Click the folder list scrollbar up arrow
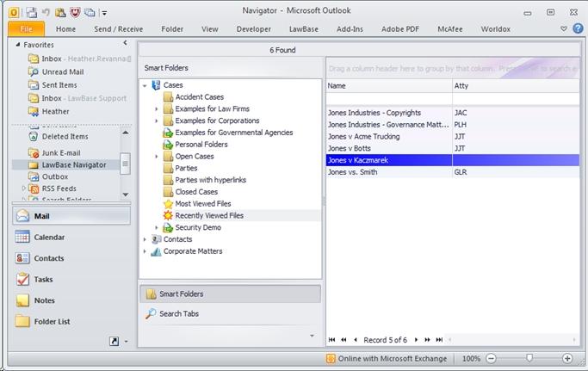The width and height of the screenshot is (588, 371). [125, 133]
